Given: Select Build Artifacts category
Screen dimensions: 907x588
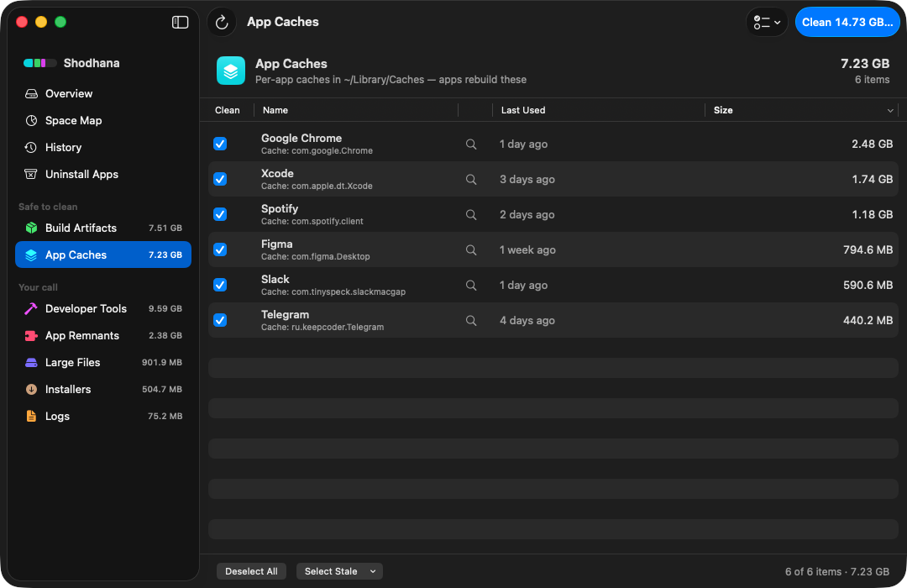Looking at the screenshot, I should (103, 228).
